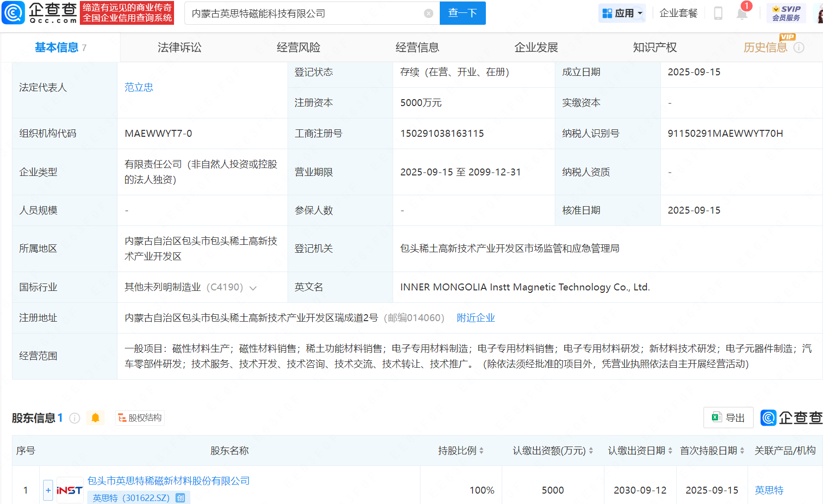
Task: Open SVIP 会员服务
Action: tap(786, 13)
